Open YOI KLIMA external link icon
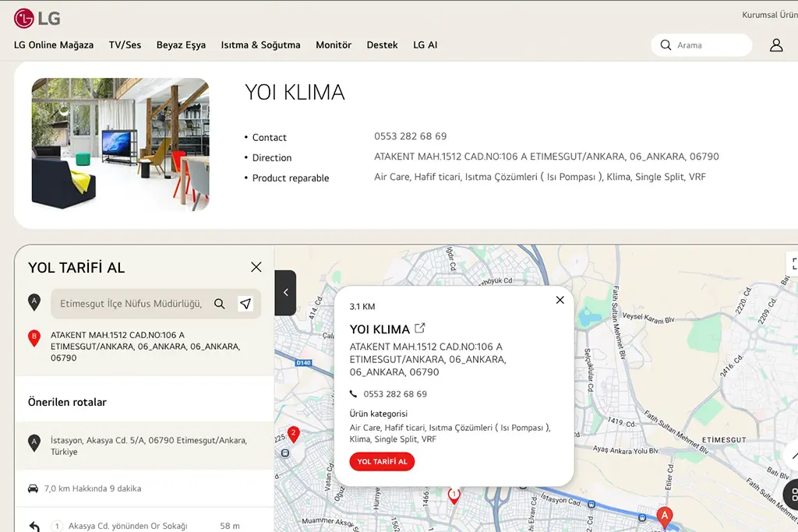Image resolution: width=798 pixels, height=532 pixels. [420, 328]
